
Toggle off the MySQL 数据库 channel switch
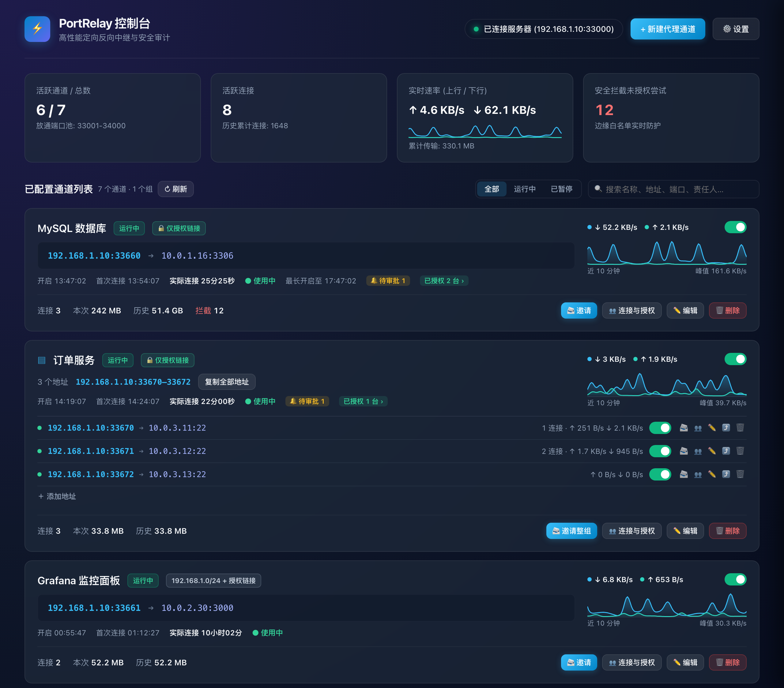(735, 227)
